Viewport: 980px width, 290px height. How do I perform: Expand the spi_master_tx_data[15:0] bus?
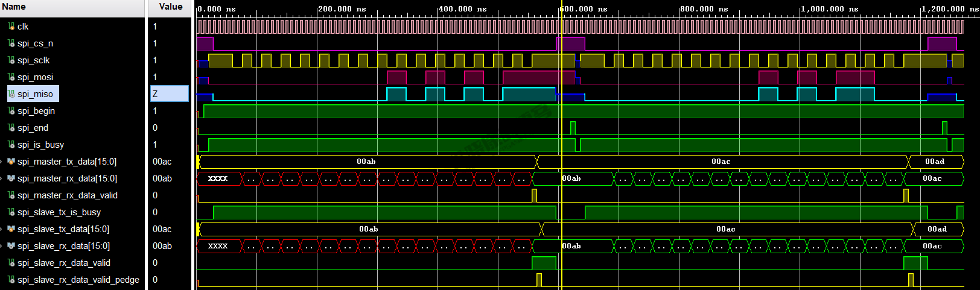pyautogui.click(x=2, y=162)
